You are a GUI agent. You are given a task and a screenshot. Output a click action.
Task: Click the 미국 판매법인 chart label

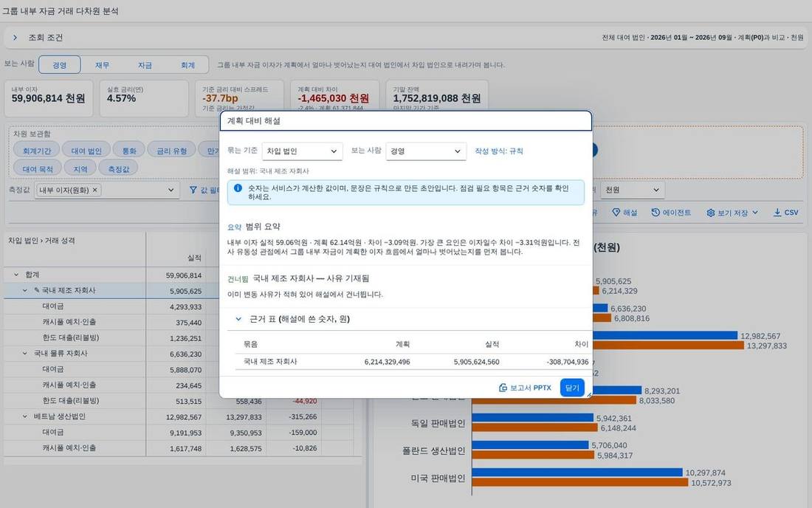(x=438, y=478)
